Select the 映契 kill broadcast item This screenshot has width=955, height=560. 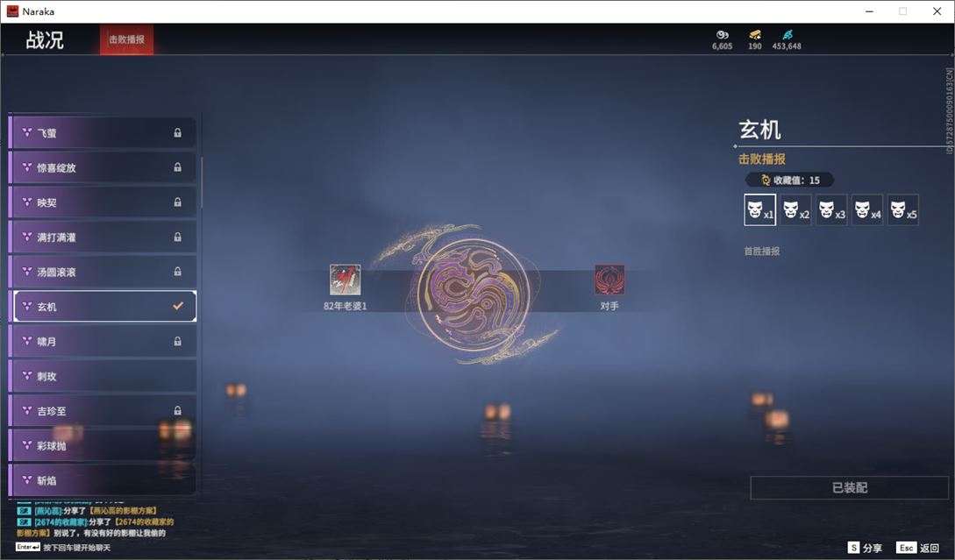[x=103, y=202]
